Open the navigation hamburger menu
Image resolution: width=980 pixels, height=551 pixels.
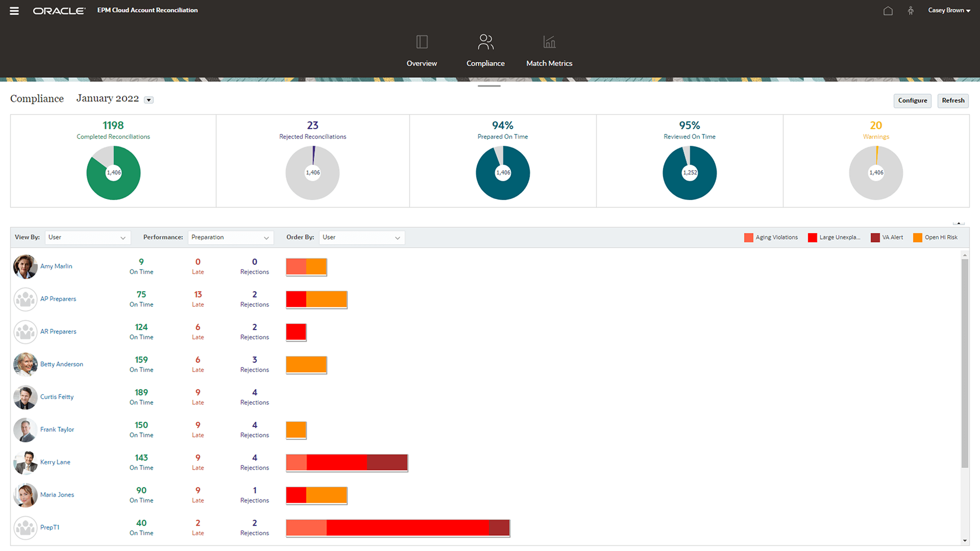click(14, 10)
